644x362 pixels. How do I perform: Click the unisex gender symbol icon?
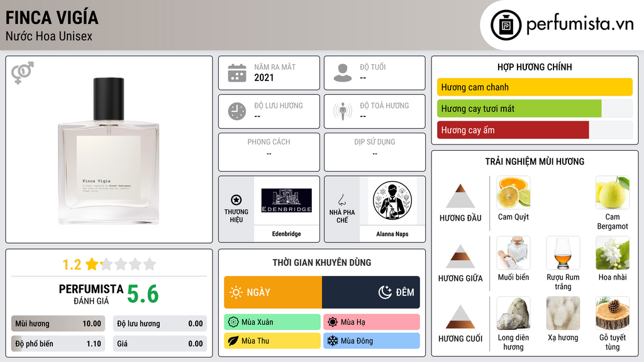23,73
